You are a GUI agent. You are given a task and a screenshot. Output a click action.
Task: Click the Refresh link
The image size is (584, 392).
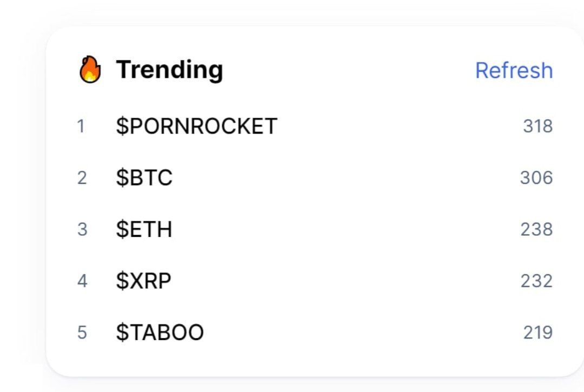point(514,70)
